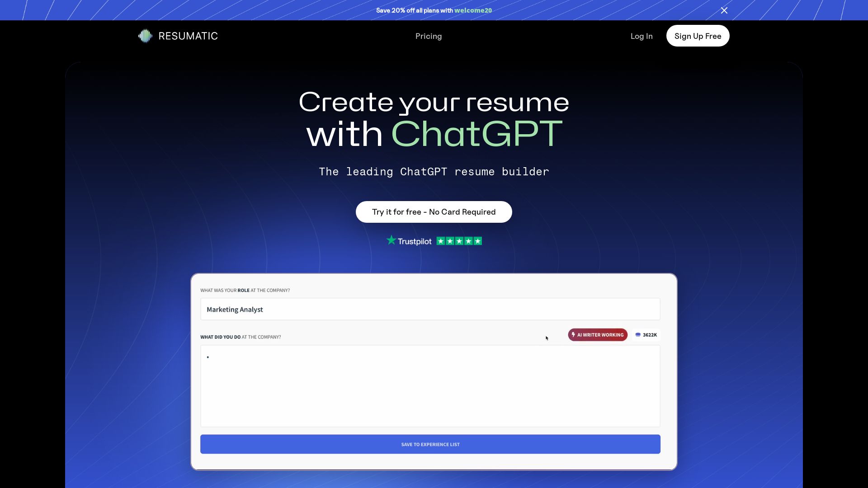Open the Pricing page
The height and width of the screenshot is (488, 868).
pos(429,36)
